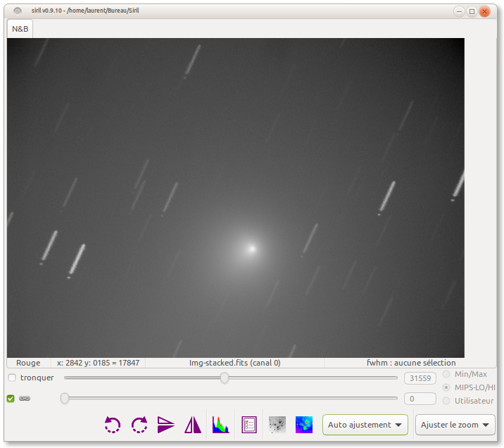Open the histogram tool

tap(221, 425)
